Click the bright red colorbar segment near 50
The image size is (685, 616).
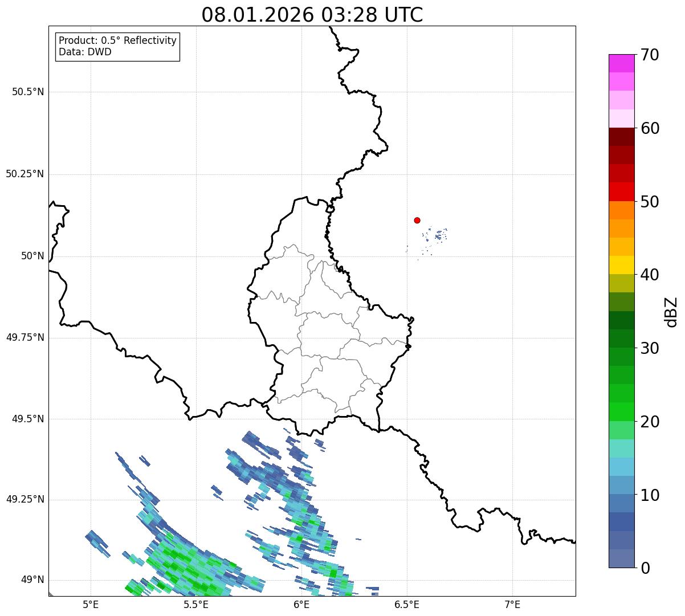tap(621, 192)
